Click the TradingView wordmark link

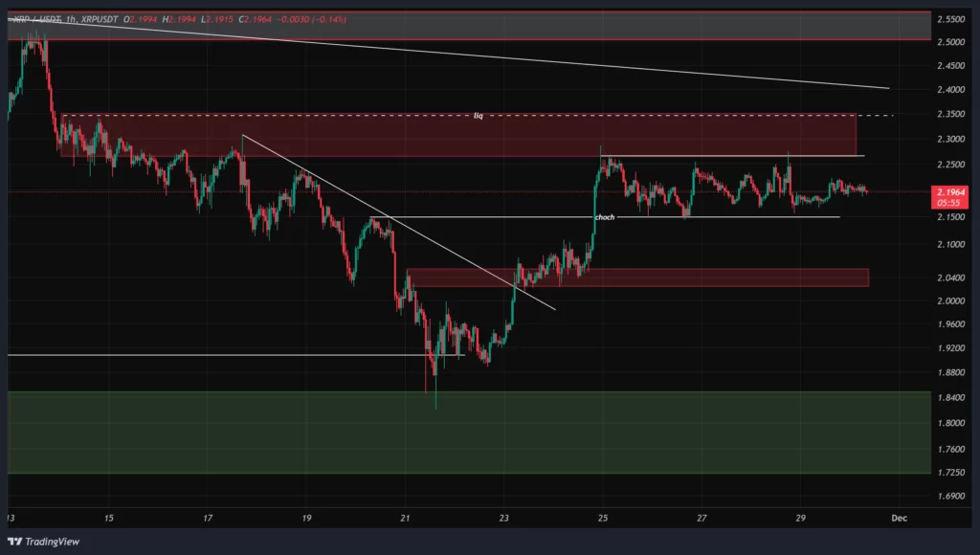[53, 542]
